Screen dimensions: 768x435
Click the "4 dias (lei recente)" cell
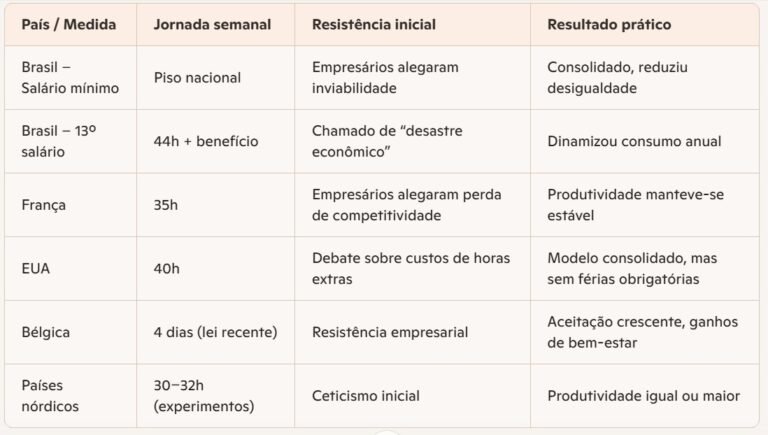pos(215,332)
